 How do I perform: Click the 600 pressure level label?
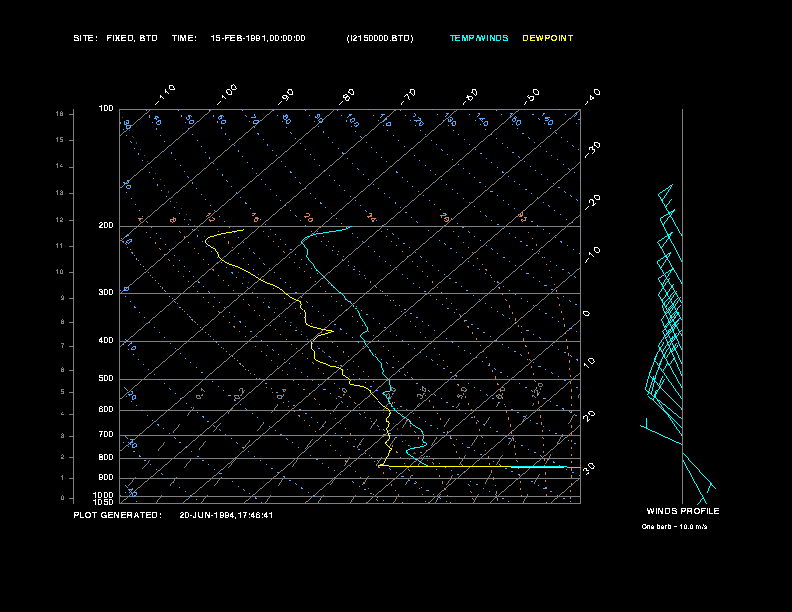point(106,410)
